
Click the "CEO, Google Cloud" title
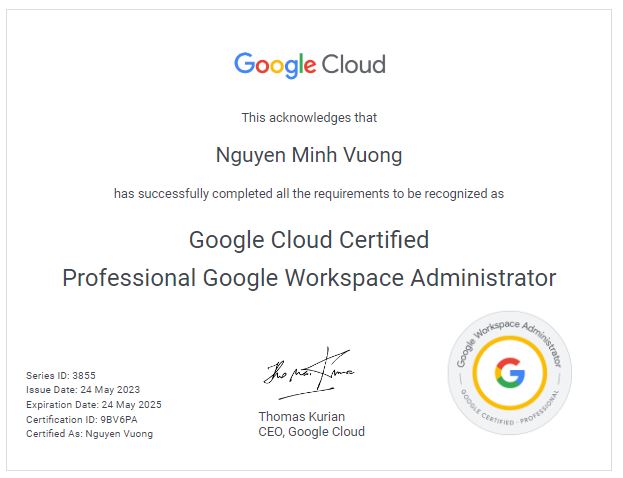tap(312, 432)
